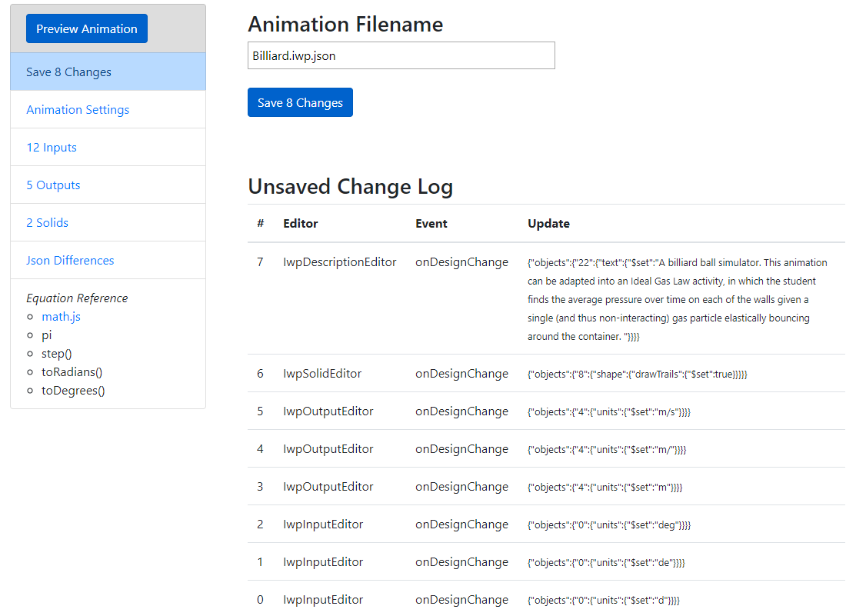Click the drawTrails update JSON text

tap(637, 374)
